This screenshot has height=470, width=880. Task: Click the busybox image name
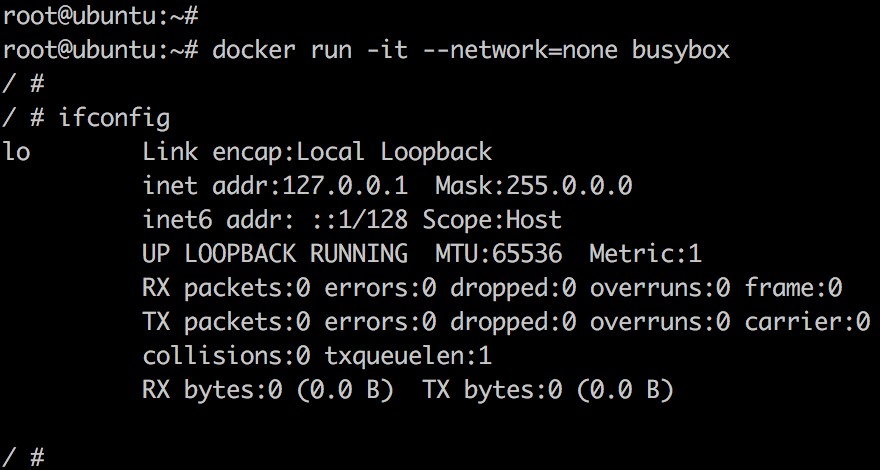coord(680,49)
